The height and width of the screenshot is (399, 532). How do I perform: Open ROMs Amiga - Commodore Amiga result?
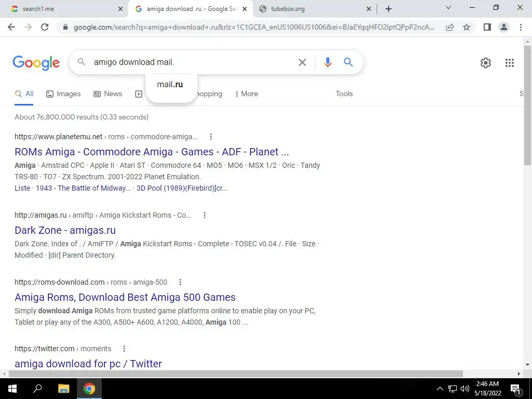[152, 152]
